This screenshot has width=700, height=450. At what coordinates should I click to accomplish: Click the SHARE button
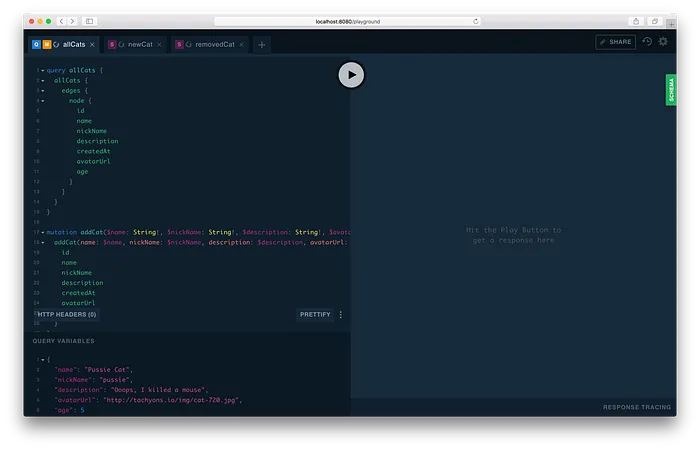pos(616,42)
